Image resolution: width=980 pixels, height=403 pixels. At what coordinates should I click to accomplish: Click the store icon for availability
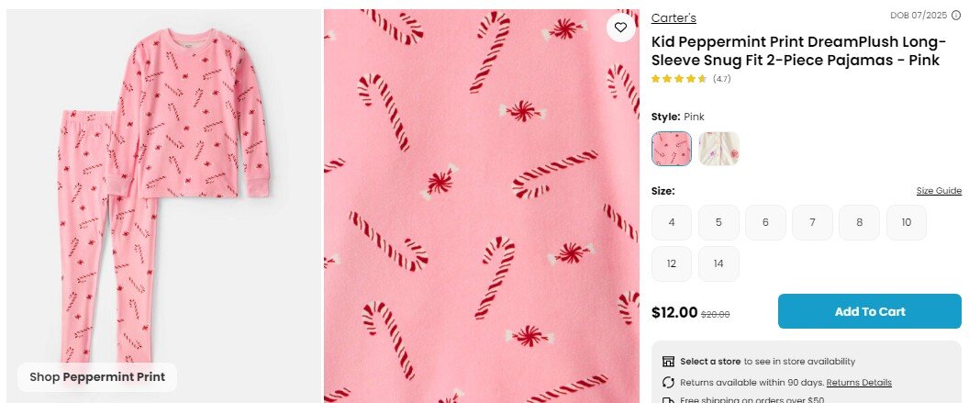coord(668,362)
